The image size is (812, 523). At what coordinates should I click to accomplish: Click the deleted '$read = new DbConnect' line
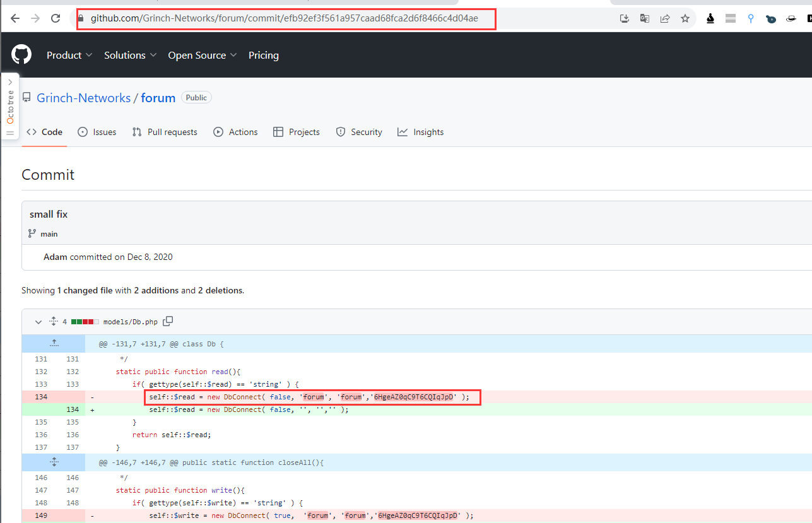[x=309, y=397]
